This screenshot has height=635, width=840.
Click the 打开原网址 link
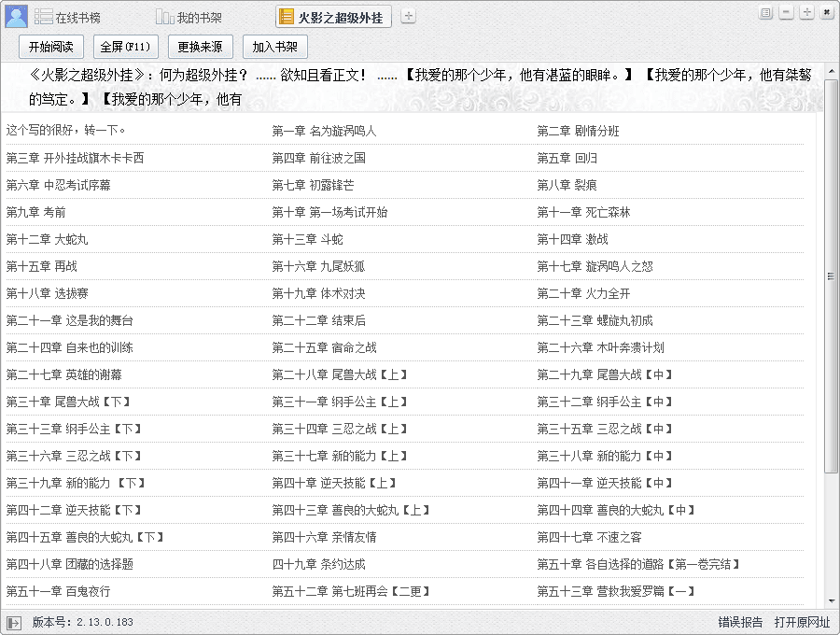coord(802,622)
